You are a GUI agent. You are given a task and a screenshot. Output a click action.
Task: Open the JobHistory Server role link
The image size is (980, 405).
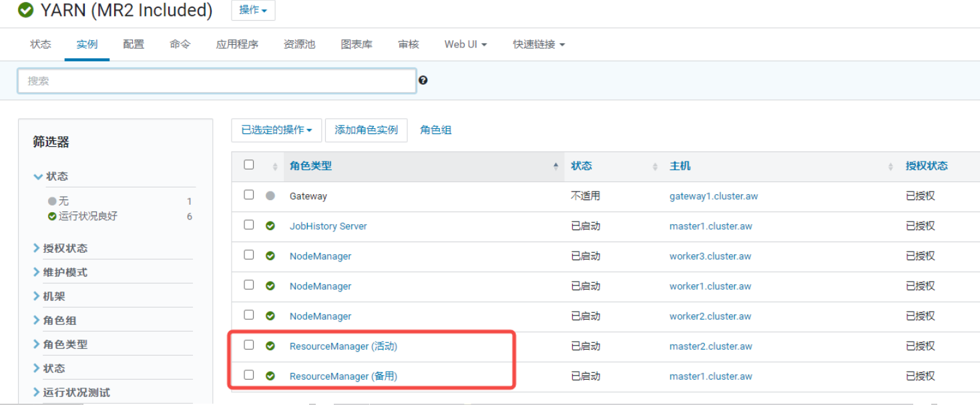328,226
